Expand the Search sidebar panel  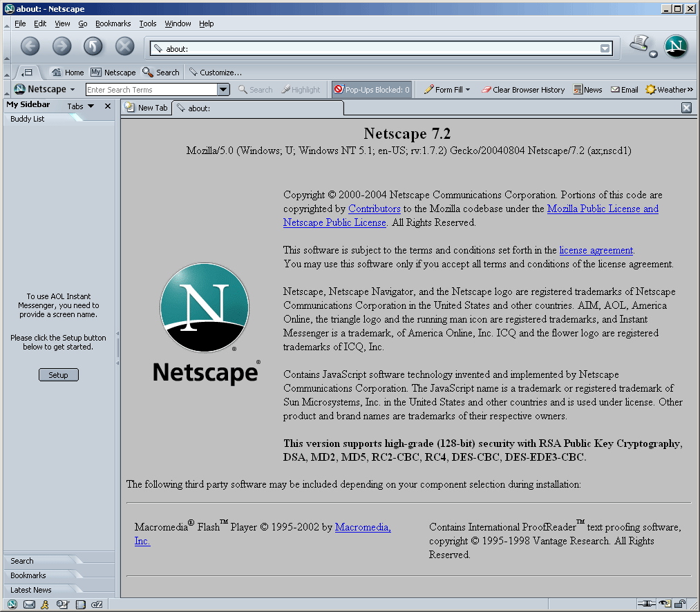[x=42, y=561]
